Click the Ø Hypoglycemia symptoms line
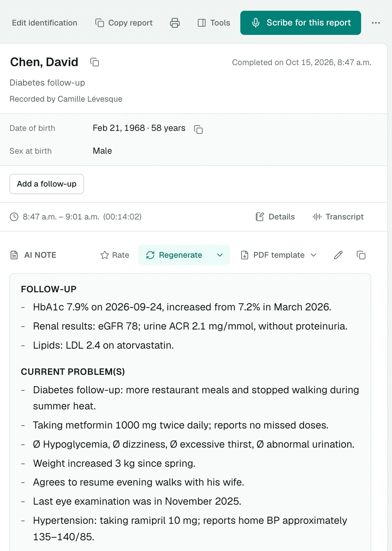 click(x=194, y=444)
